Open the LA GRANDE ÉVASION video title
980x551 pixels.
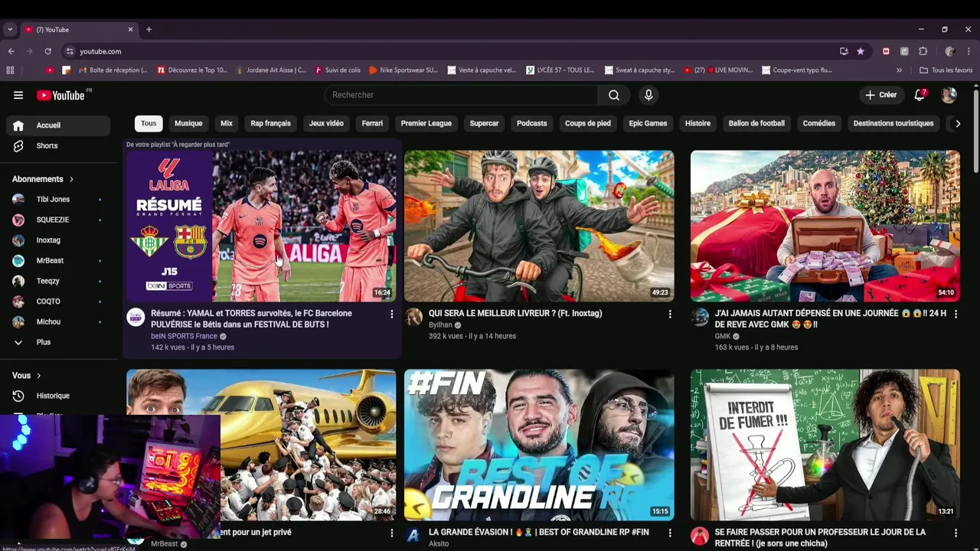pyautogui.click(x=539, y=532)
